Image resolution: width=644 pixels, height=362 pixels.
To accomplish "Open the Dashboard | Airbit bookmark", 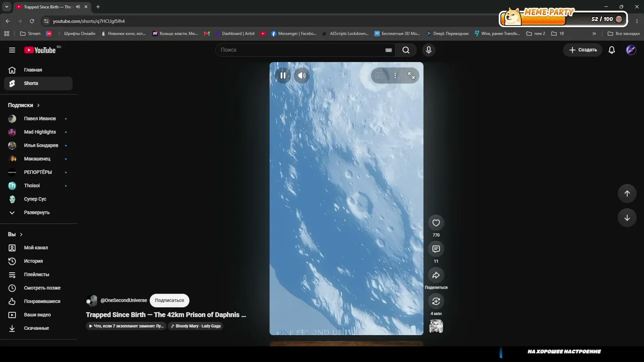I will click(x=234, y=34).
